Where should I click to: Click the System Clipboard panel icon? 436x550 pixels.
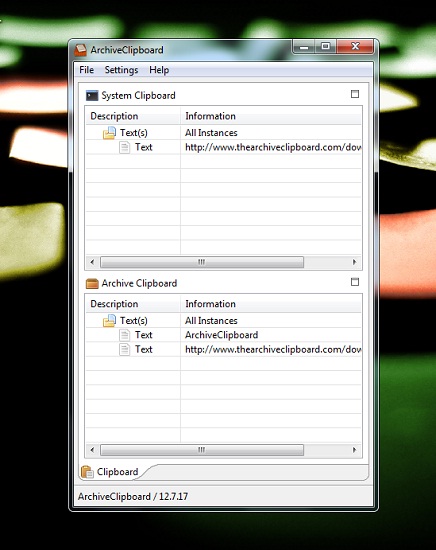pos(92,95)
